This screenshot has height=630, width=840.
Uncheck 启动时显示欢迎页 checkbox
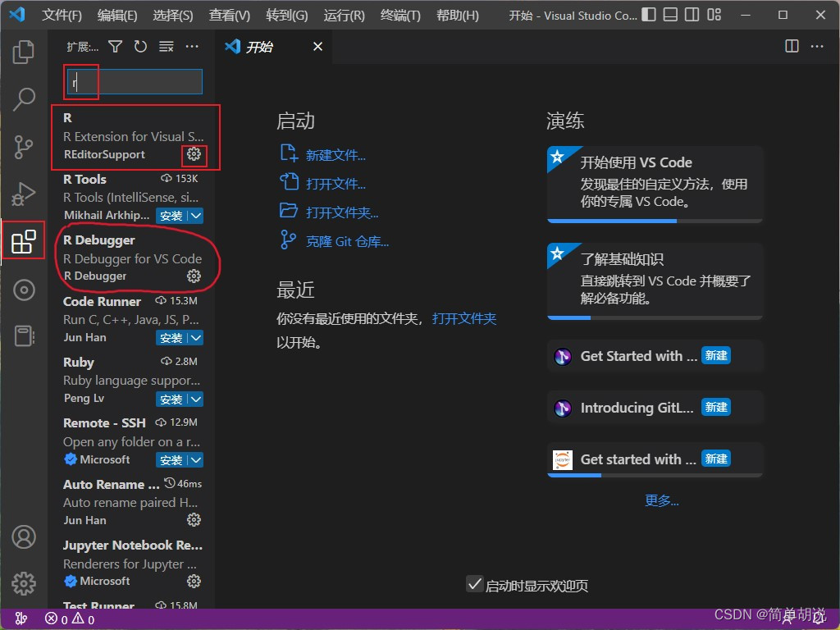click(x=474, y=584)
